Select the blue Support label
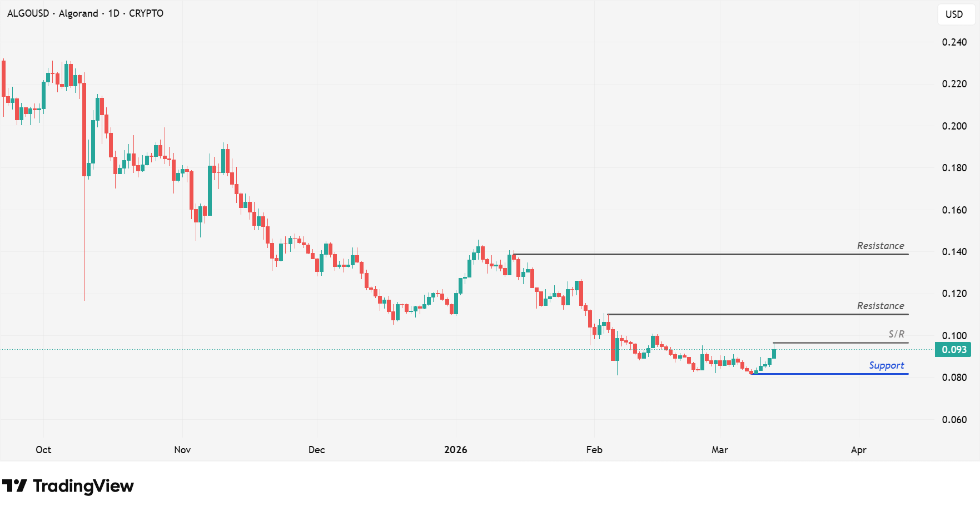 [886, 365]
